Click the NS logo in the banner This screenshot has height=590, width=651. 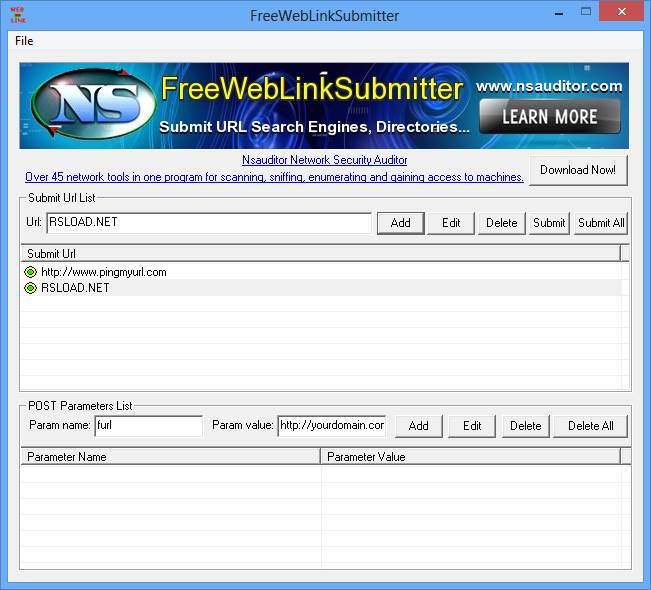point(94,104)
